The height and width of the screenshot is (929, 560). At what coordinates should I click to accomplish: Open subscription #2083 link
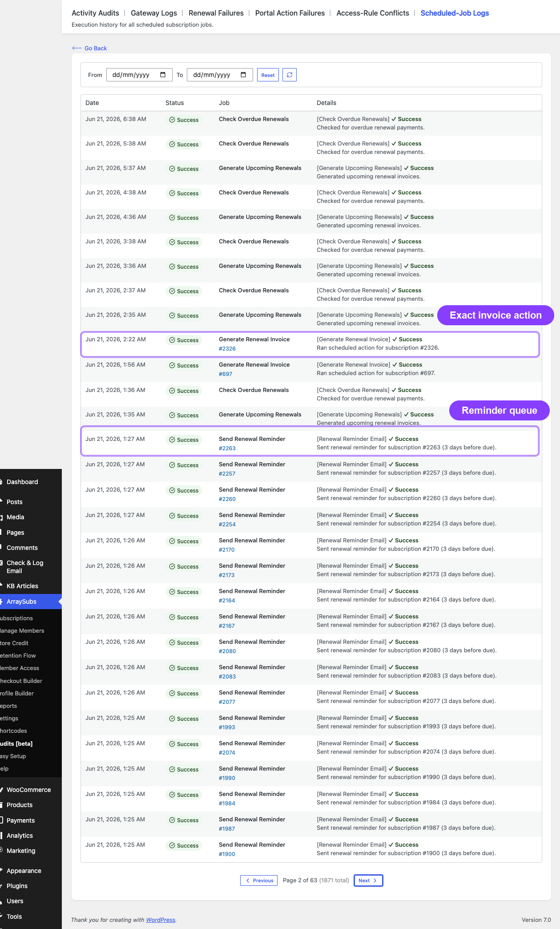coord(227,677)
